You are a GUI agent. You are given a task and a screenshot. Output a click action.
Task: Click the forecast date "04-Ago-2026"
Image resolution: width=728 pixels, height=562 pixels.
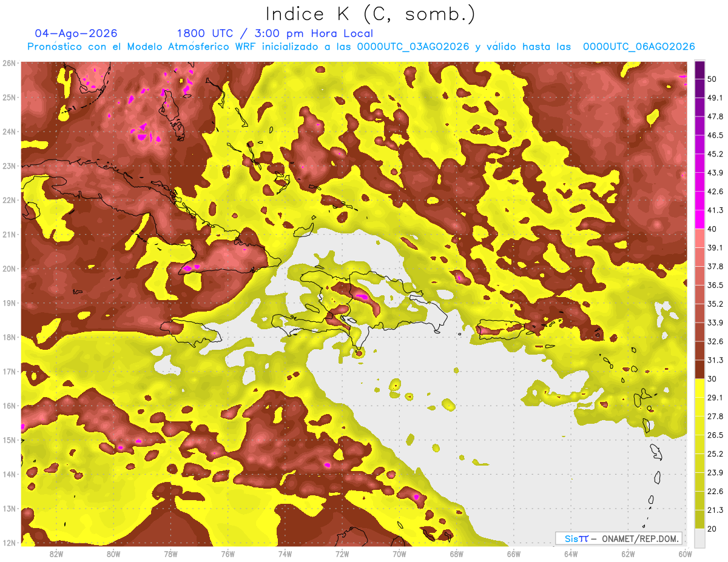click(x=76, y=33)
